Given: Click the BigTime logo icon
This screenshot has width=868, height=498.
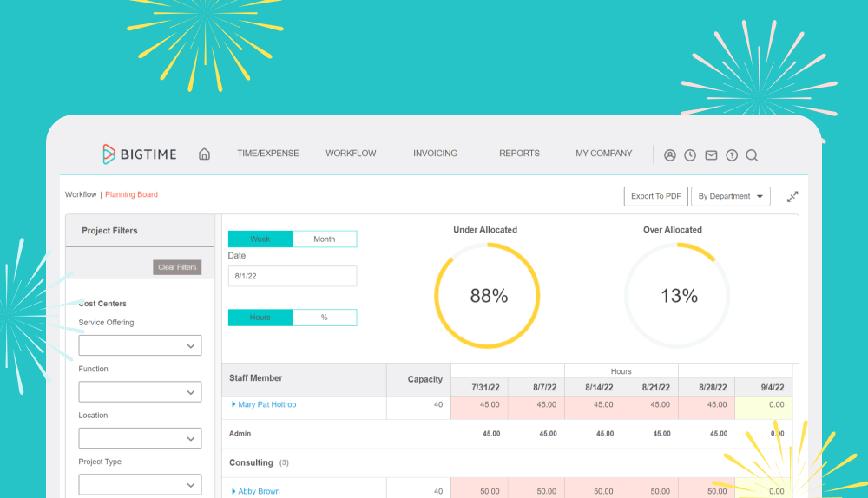Looking at the screenshot, I should click(108, 154).
